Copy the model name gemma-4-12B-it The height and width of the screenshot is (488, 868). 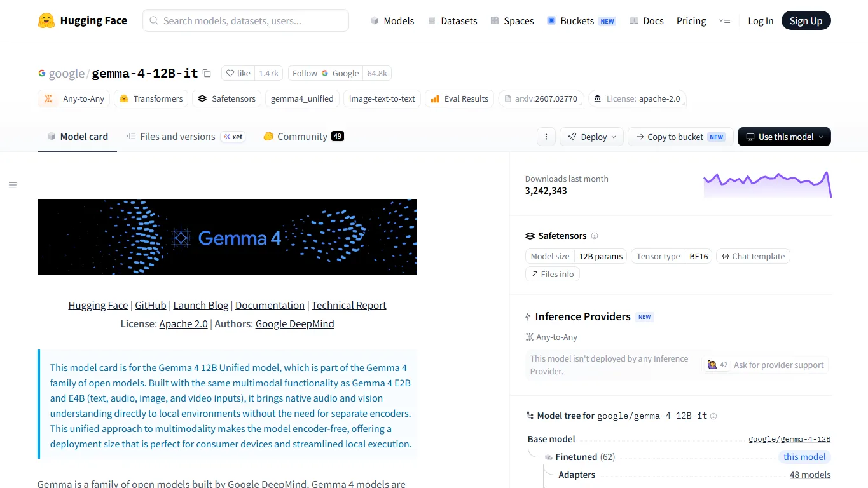click(207, 73)
